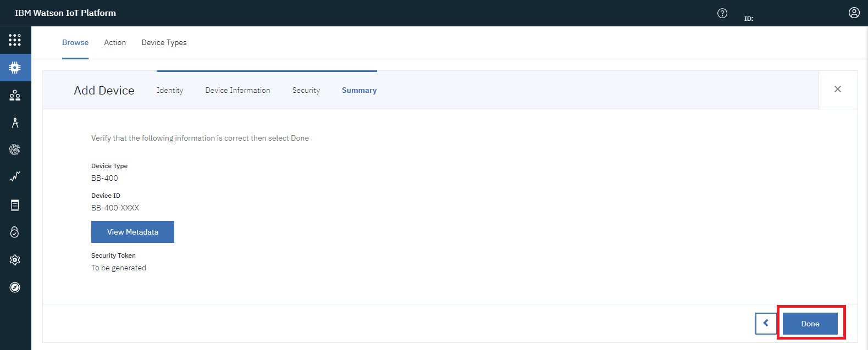Select the Summary step
This screenshot has height=350, width=868.
coord(359,91)
